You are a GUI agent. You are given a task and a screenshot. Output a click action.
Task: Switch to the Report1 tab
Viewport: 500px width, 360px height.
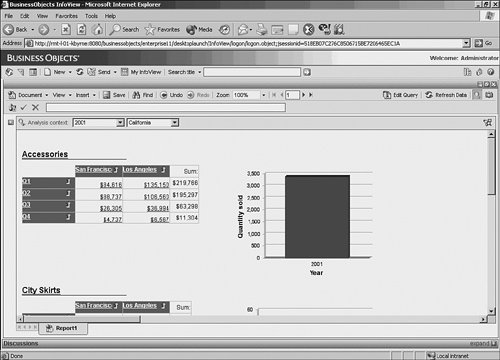(63, 328)
